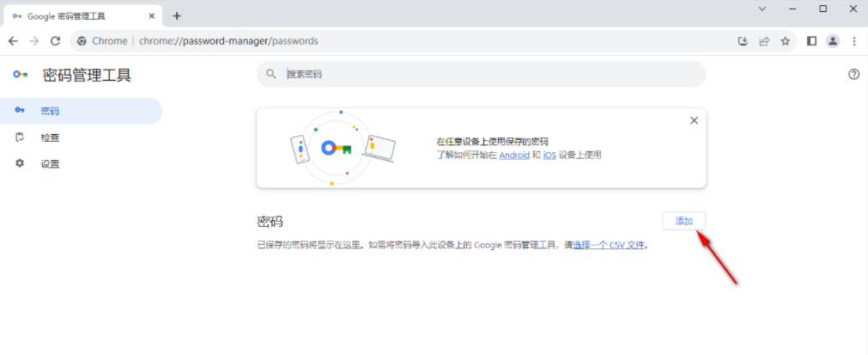Open a new browser tab
Viewport: 868px width, 355px height.
point(177,16)
